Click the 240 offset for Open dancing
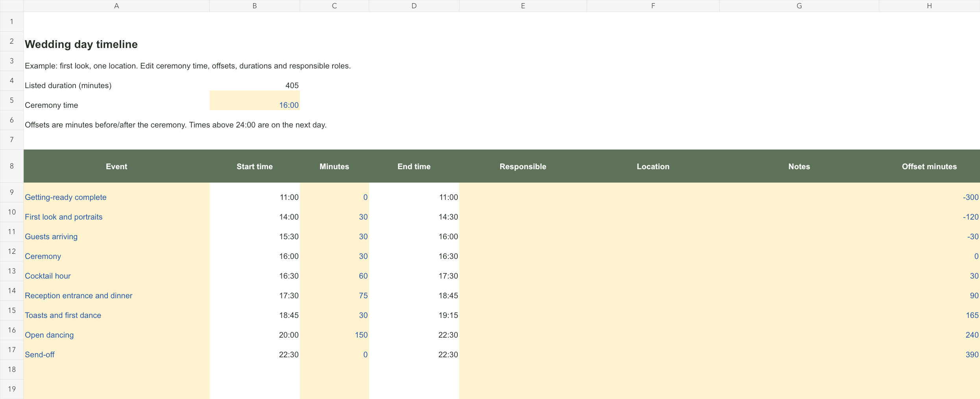This screenshot has width=980, height=399. [x=929, y=330]
